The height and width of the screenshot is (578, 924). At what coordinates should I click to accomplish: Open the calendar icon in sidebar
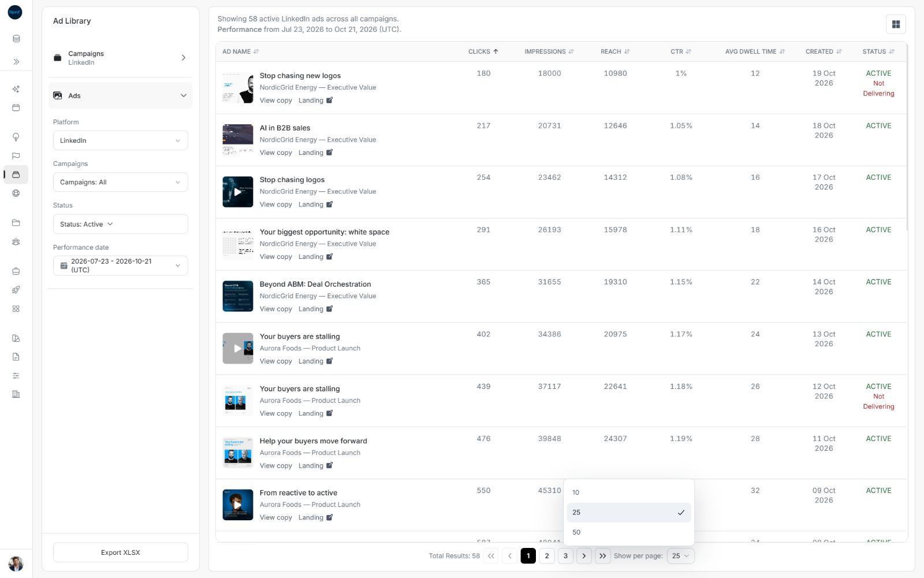(16, 108)
